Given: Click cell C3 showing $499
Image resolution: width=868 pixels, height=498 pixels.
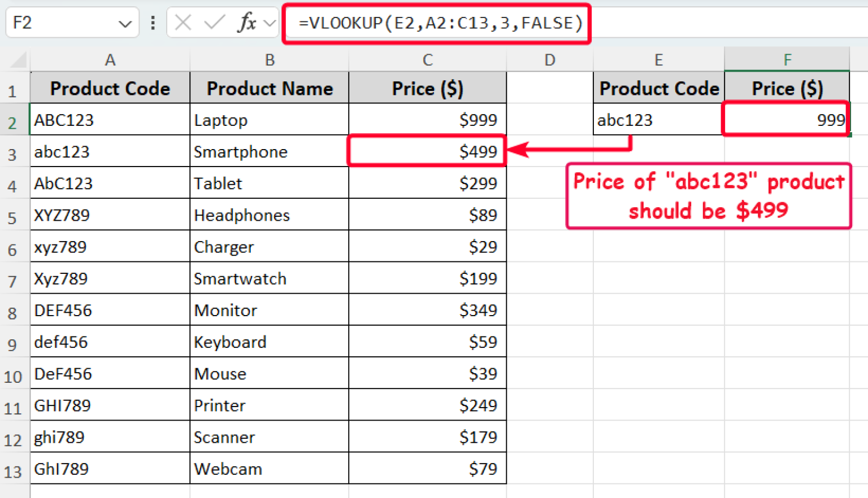Looking at the screenshot, I should 427,151.
